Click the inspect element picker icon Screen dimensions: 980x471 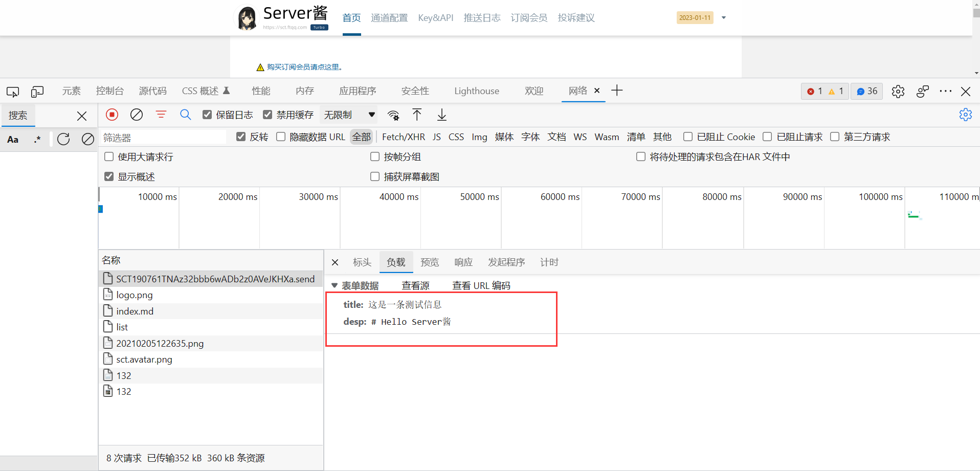pos(13,92)
